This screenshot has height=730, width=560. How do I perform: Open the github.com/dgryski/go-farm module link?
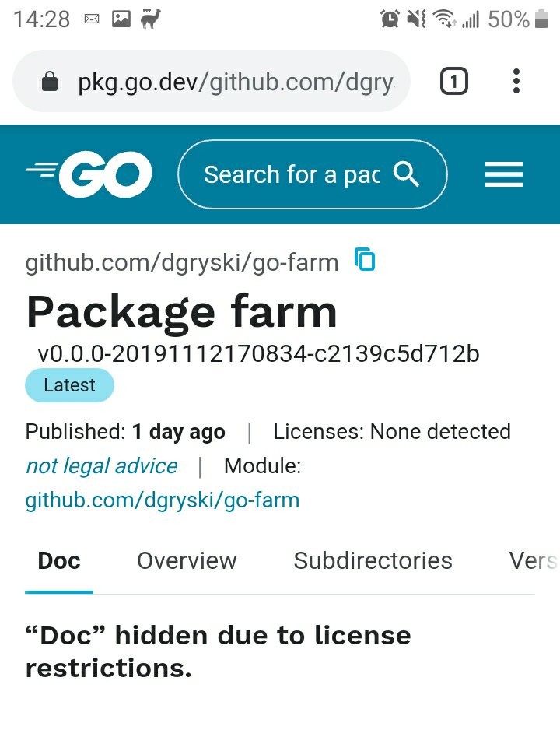(163, 500)
